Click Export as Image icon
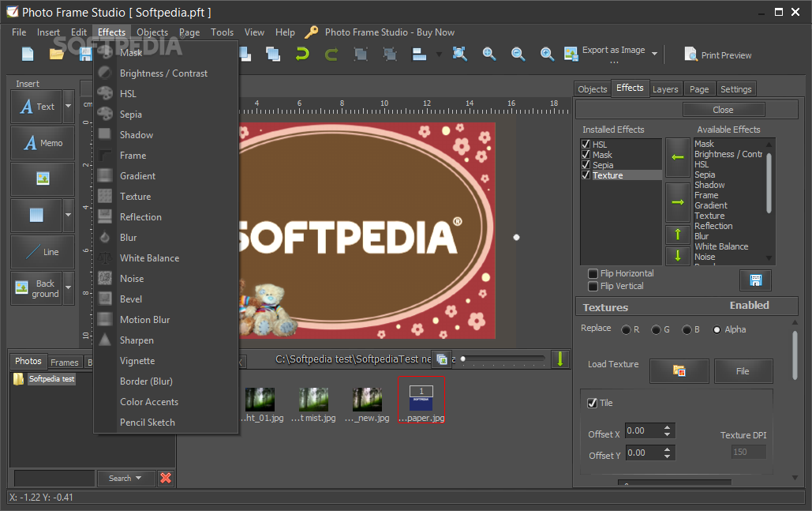 pos(571,54)
